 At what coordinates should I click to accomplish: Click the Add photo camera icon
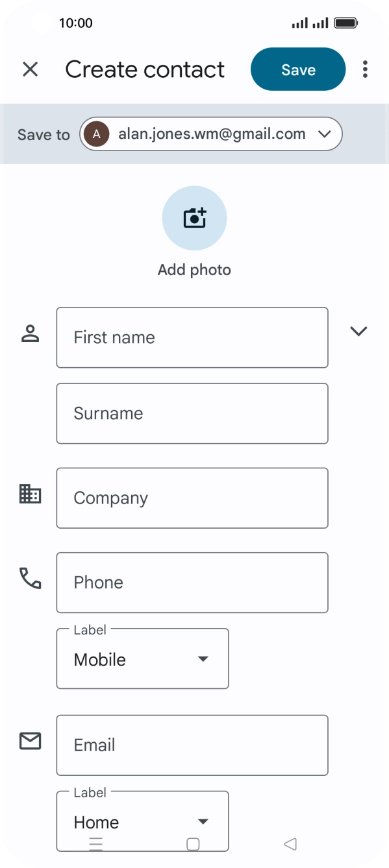(x=194, y=218)
